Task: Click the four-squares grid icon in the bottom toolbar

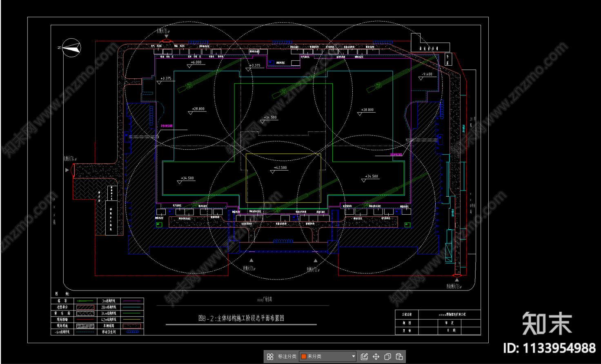Action: pyautogui.click(x=270, y=357)
